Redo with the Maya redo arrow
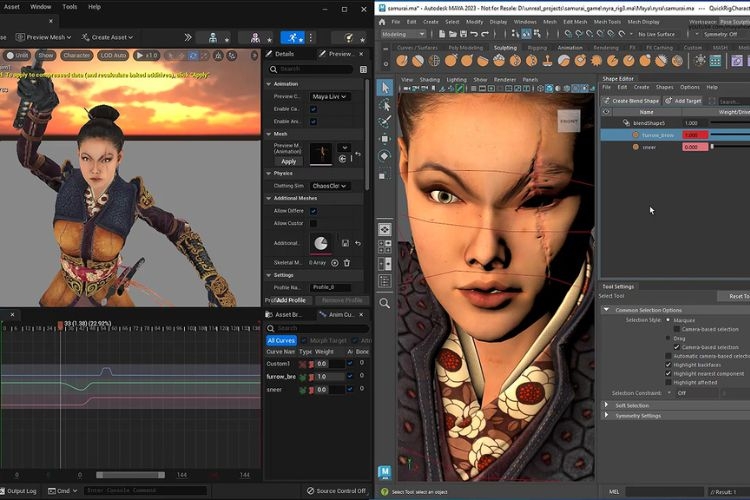 click(x=485, y=34)
